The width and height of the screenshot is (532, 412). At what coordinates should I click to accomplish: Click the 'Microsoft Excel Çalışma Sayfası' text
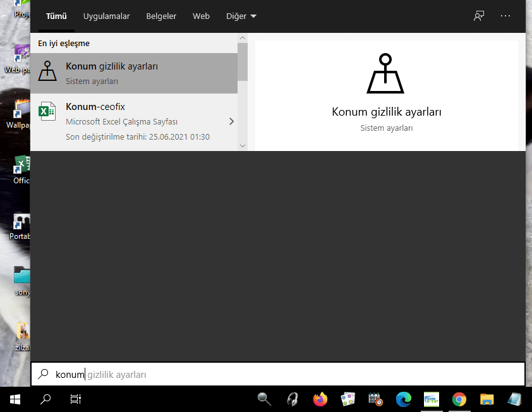[x=121, y=121]
